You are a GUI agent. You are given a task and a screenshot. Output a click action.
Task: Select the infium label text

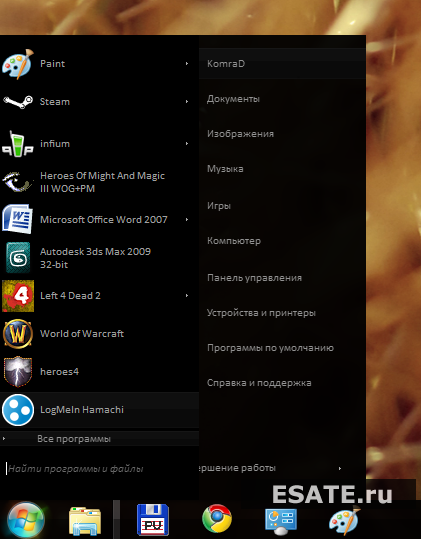click(55, 143)
